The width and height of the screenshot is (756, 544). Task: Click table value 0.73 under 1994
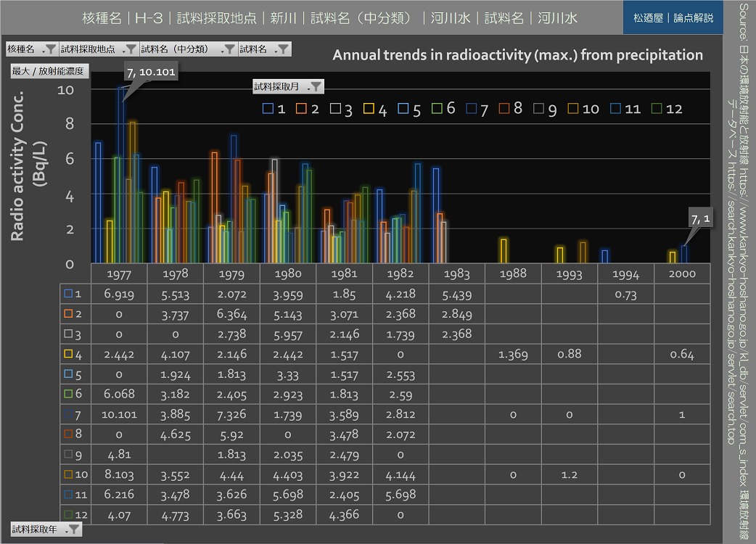[x=625, y=294]
